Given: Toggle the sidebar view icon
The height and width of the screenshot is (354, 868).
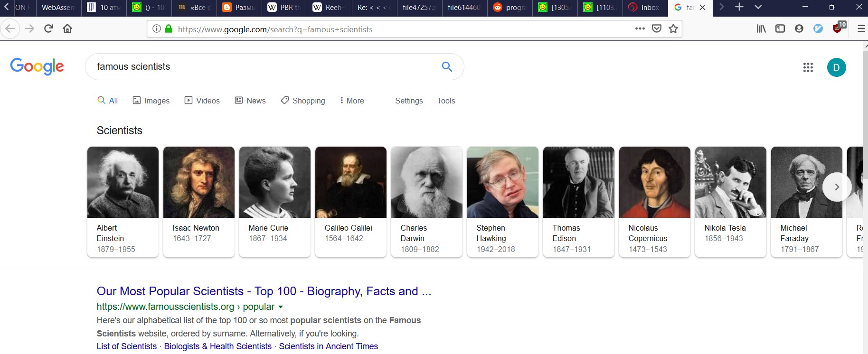Looking at the screenshot, I should (780, 29).
